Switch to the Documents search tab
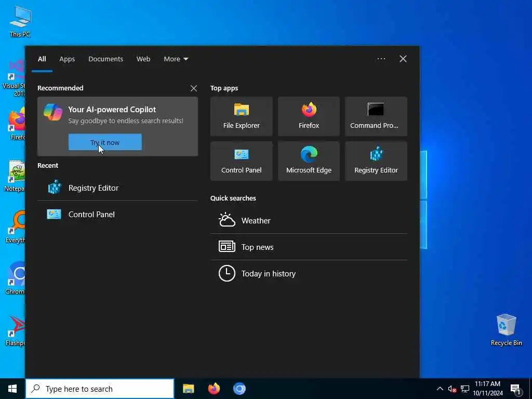Viewport: 532px width, 399px height. point(105,59)
